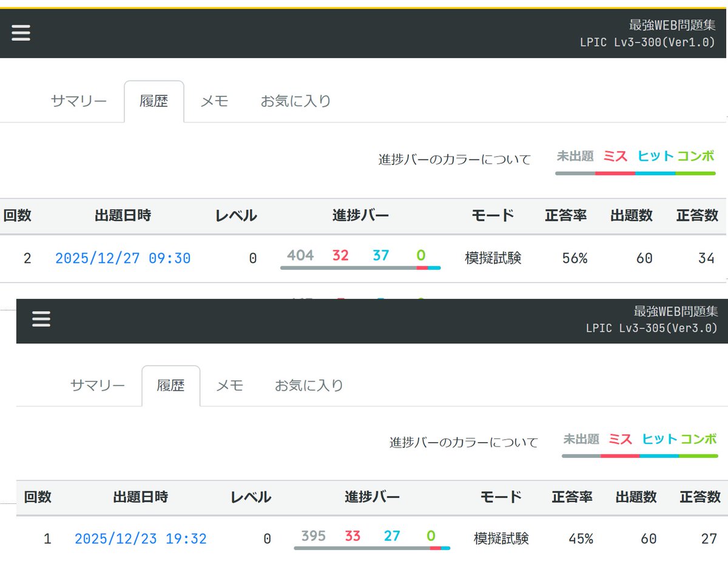Click 進捗バー column header in Lv3-305 table
The width and height of the screenshot is (728, 581).
pyautogui.click(x=372, y=497)
